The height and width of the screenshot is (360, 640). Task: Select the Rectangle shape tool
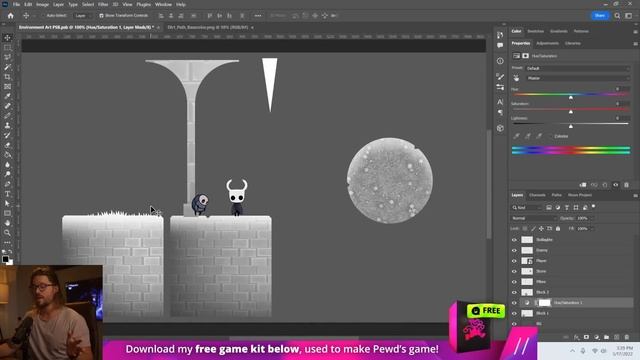(x=7, y=213)
